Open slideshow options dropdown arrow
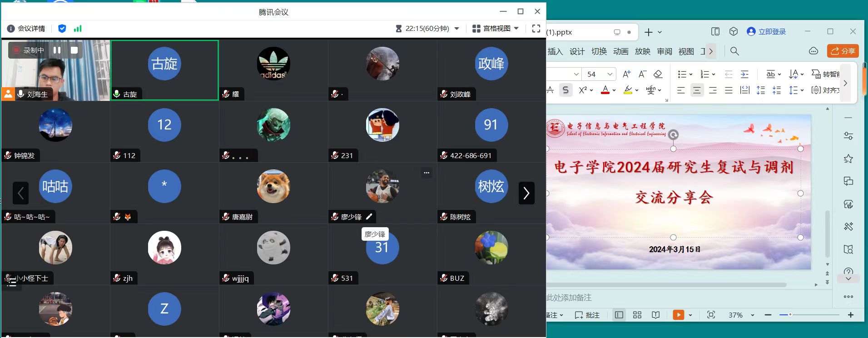Image resolution: width=868 pixels, height=338 pixels. coord(690,315)
